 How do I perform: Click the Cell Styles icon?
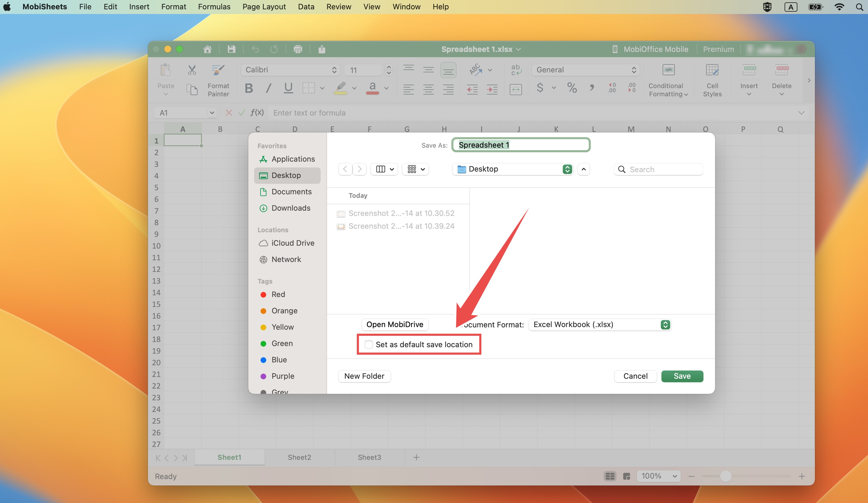712,70
